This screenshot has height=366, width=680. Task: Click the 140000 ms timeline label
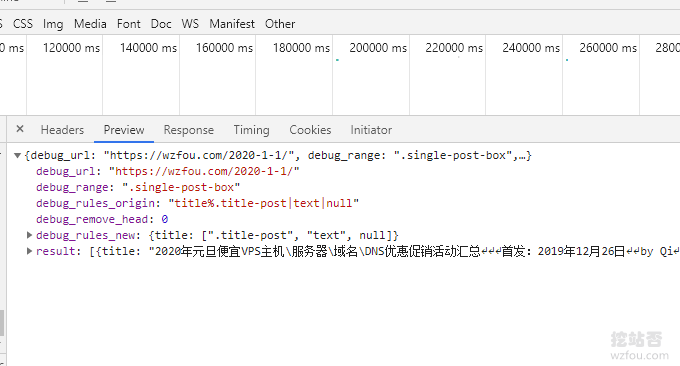148,48
